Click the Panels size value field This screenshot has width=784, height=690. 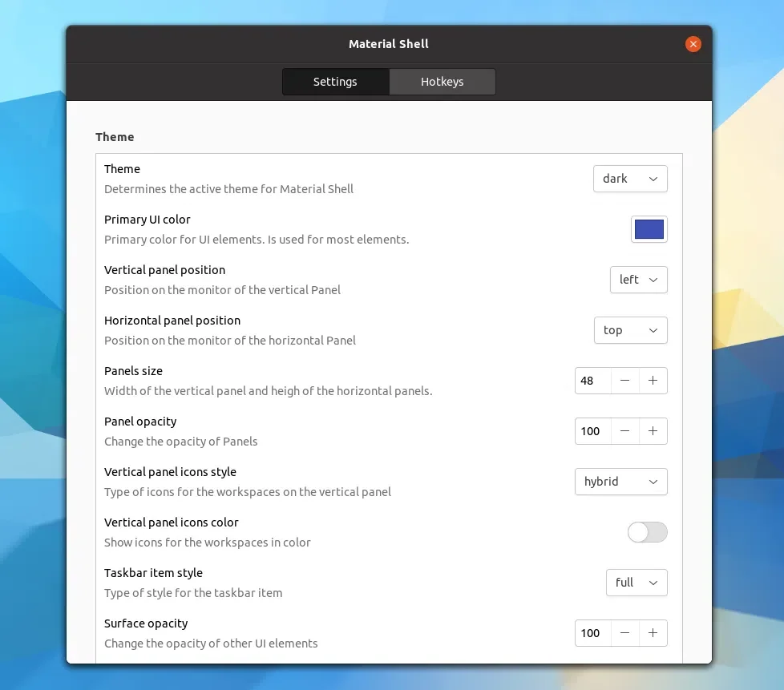[593, 381]
